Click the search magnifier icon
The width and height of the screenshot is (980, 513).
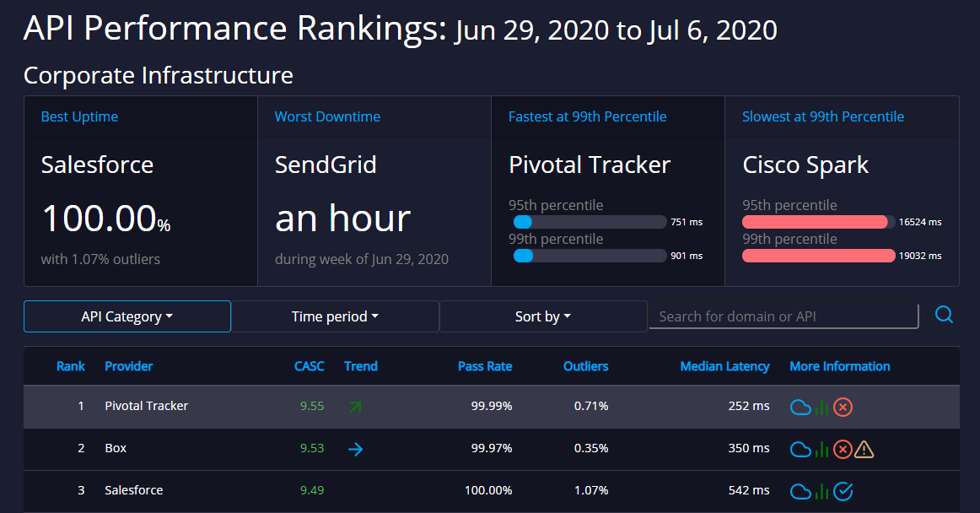(944, 314)
